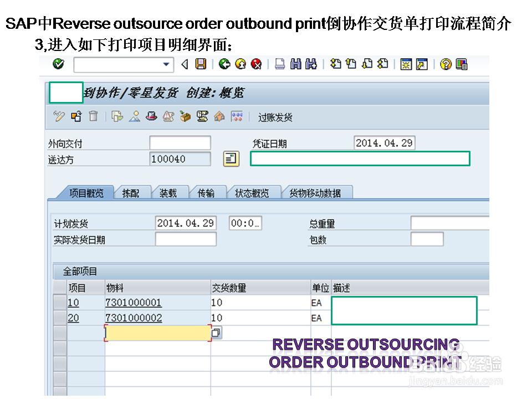Open Help question mark icon

coord(446,64)
